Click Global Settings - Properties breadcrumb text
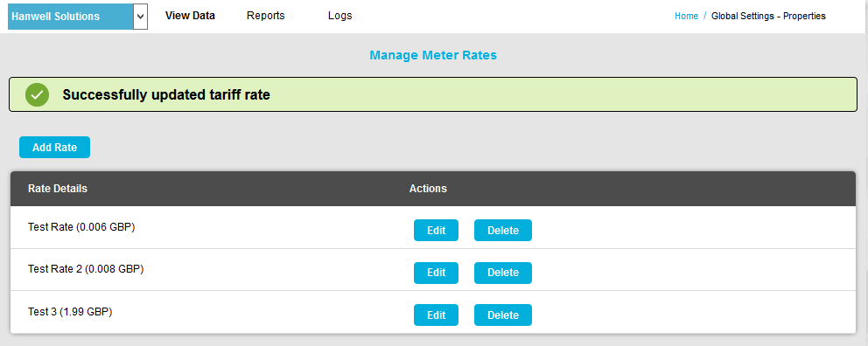Image resolution: width=868 pixels, height=346 pixels. (768, 17)
